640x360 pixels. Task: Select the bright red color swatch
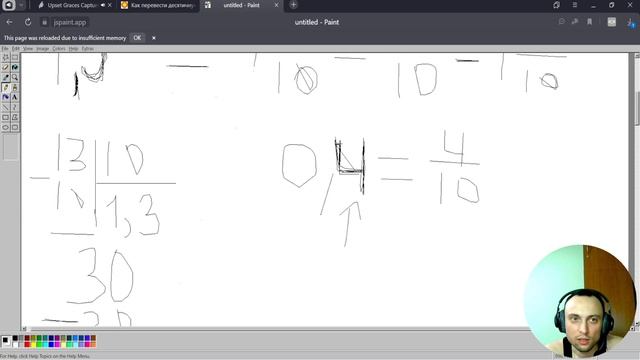27,344
